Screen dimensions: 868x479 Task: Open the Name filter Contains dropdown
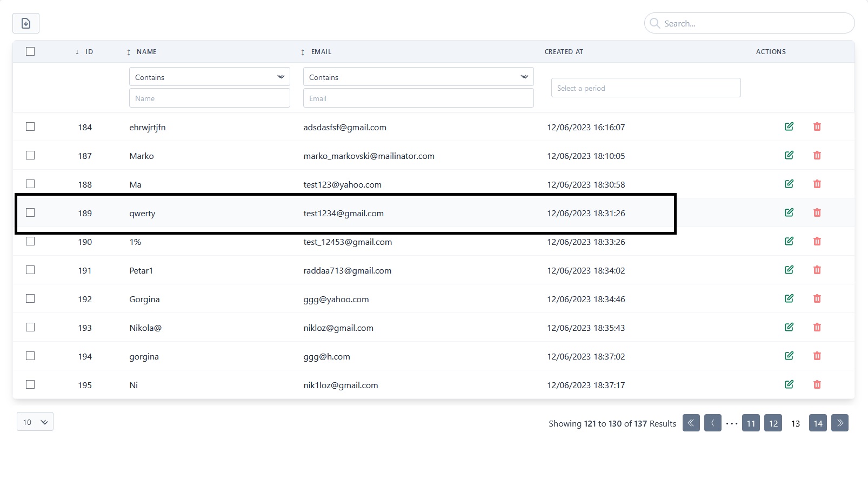209,77
